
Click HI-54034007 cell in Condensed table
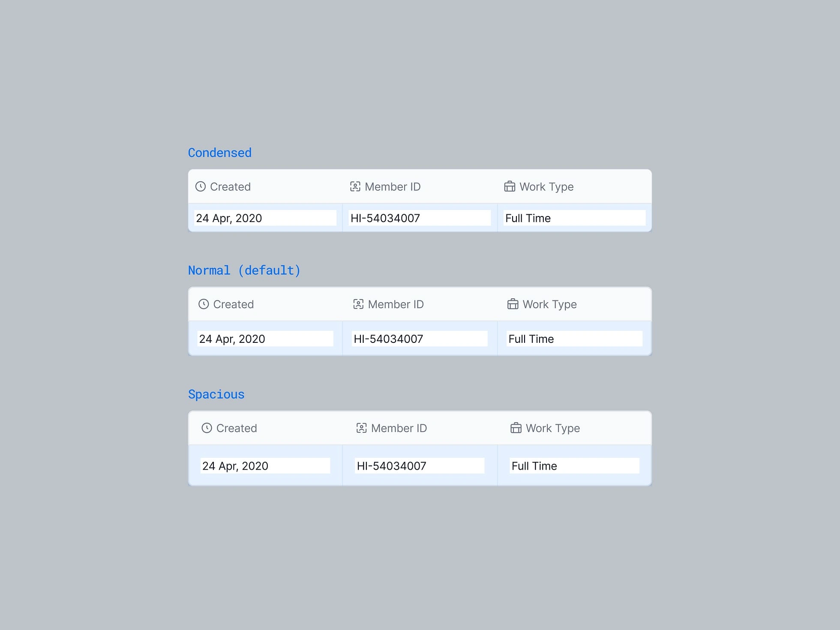(x=420, y=218)
